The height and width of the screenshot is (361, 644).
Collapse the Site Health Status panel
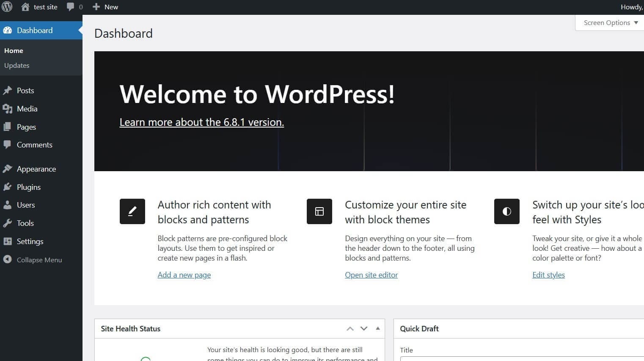(378, 328)
